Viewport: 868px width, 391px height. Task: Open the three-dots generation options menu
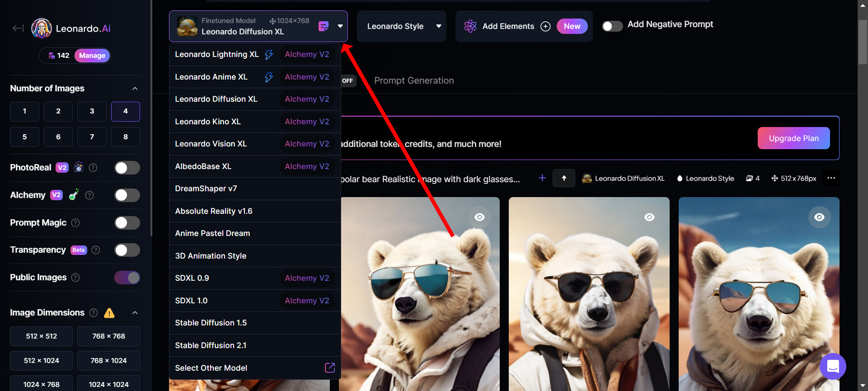[831, 178]
